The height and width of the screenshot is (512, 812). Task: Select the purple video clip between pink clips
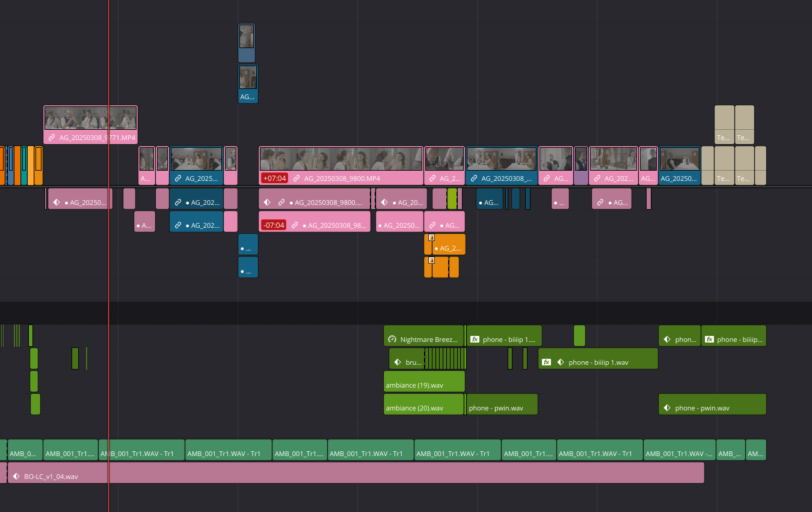click(x=580, y=165)
